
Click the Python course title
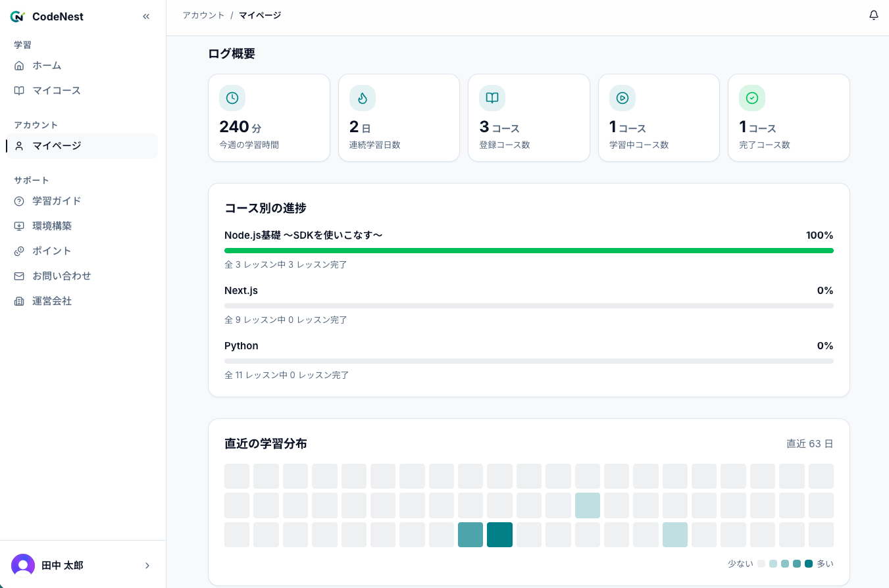coord(241,346)
